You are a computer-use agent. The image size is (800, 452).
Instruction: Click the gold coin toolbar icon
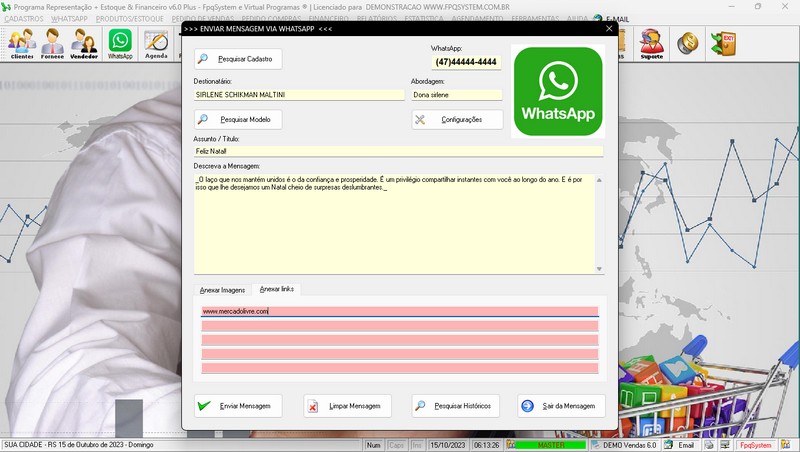[x=687, y=43]
